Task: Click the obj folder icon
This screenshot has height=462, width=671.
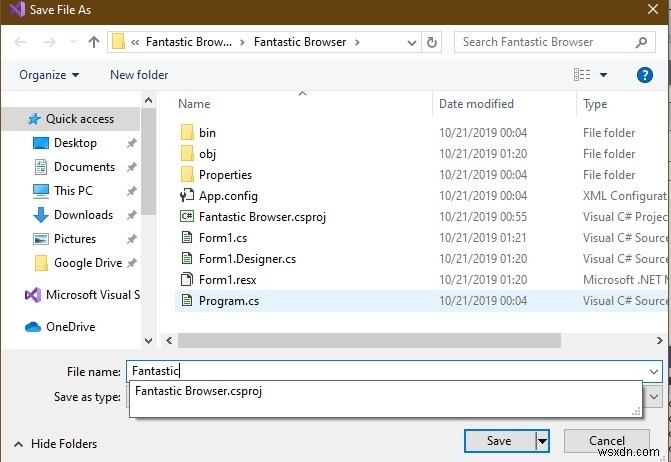Action: coord(187,154)
